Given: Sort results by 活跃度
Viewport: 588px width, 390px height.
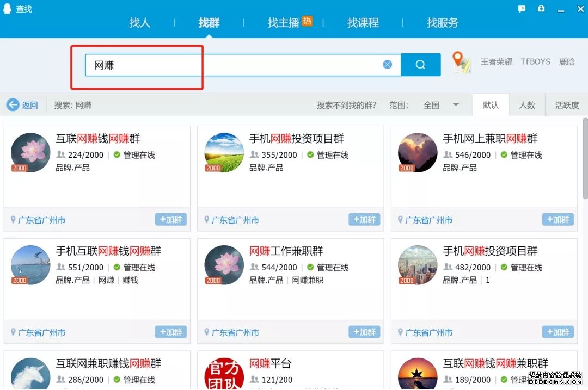Looking at the screenshot, I should pyautogui.click(x=567, y=105).
